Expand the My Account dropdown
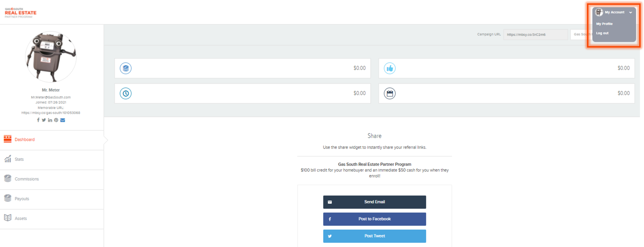This screenshot has width=644, height=247. [x=614, y=12]
